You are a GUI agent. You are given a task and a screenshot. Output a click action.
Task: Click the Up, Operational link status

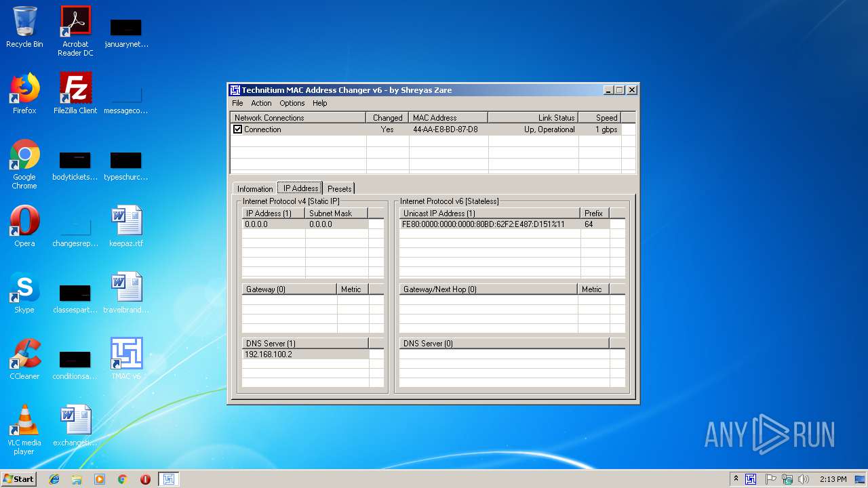(x=549, y=129)
